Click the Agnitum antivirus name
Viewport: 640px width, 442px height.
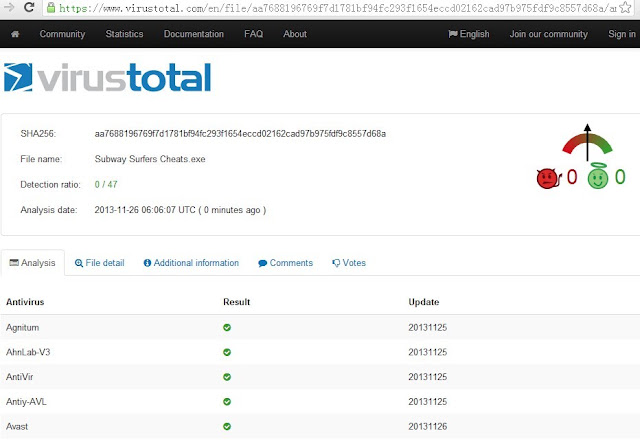pyautogui.click(x=22, y=328)
